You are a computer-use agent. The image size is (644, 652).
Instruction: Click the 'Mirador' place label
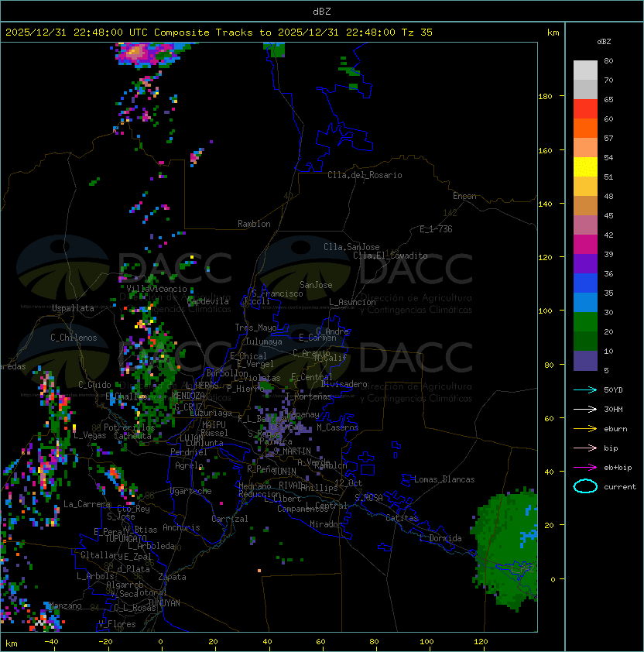click(327, 524)
